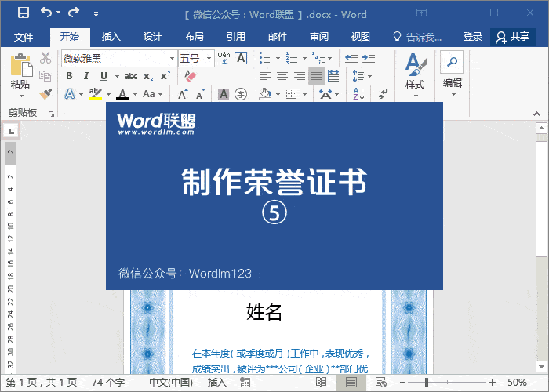Select the Format Painter brush
The width and height of the screenshot is (549, 392).
[x=45, y=94]
